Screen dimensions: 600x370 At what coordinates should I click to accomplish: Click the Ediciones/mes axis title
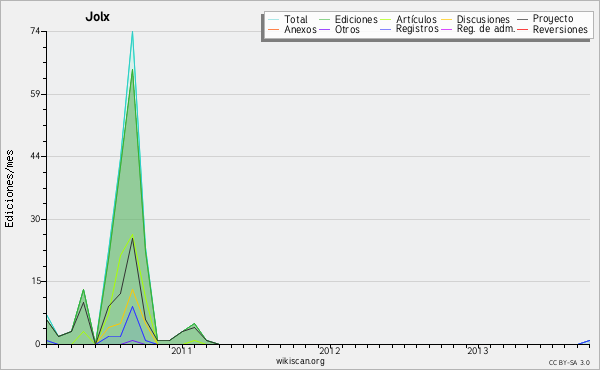click(9, 189)
